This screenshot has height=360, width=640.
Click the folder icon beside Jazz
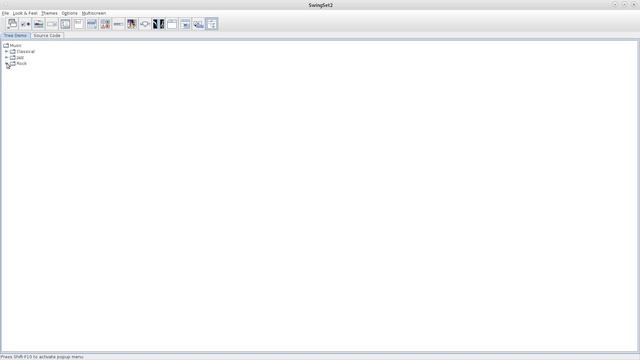coord(13,58)
